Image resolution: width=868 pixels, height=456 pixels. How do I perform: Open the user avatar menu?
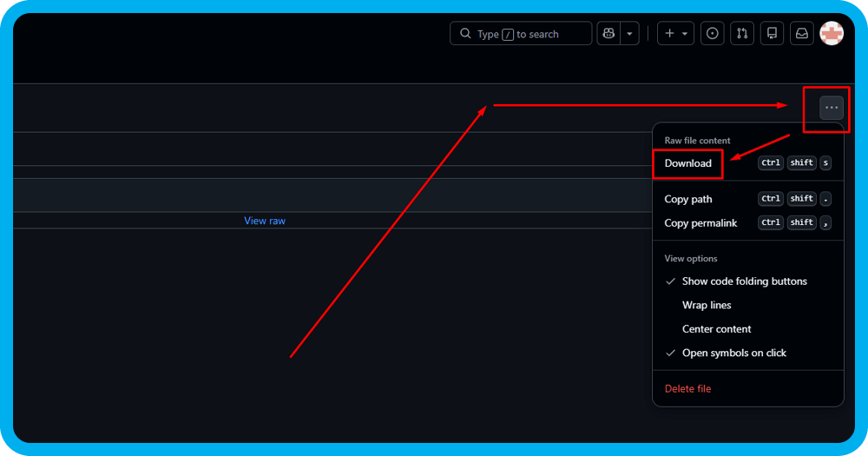coord(832,34)
